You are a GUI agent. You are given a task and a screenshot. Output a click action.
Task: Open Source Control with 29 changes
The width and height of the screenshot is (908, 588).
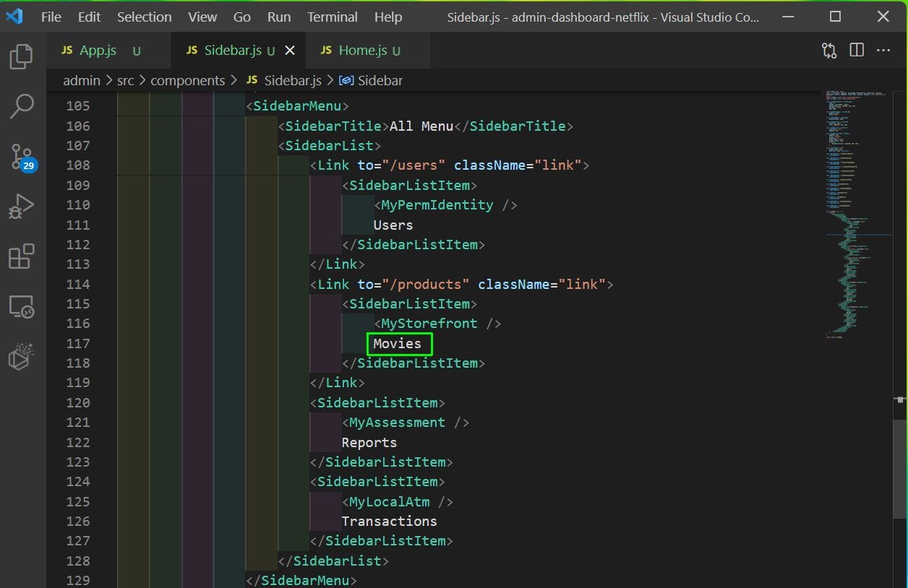[x=22, y=156]
